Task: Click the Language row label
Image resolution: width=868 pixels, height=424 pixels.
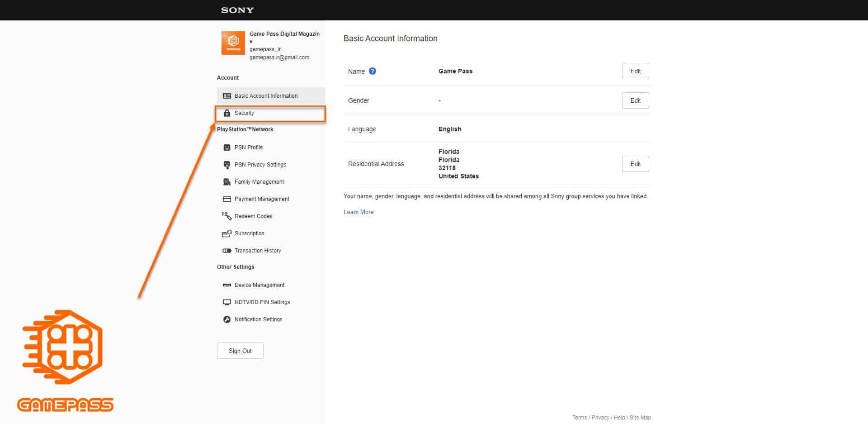Action: 362,129
